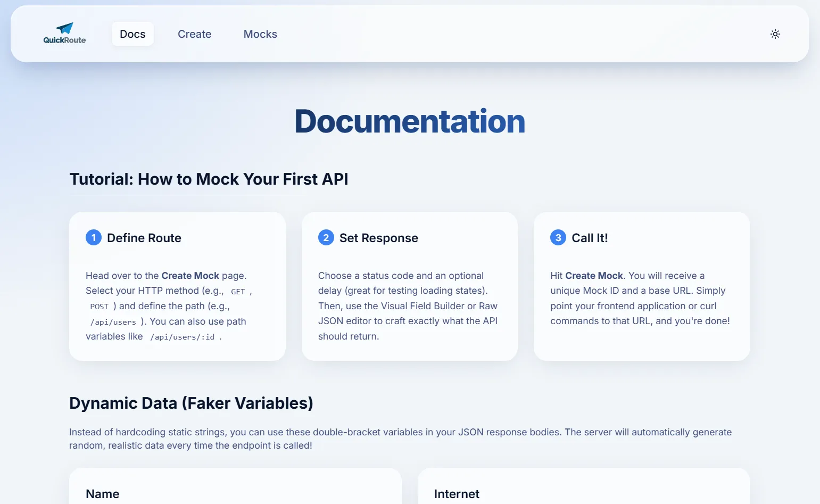The height and width of the screenshot is (504, 820).
Task: Click the Define Route card title
Action: coord(144,238)
